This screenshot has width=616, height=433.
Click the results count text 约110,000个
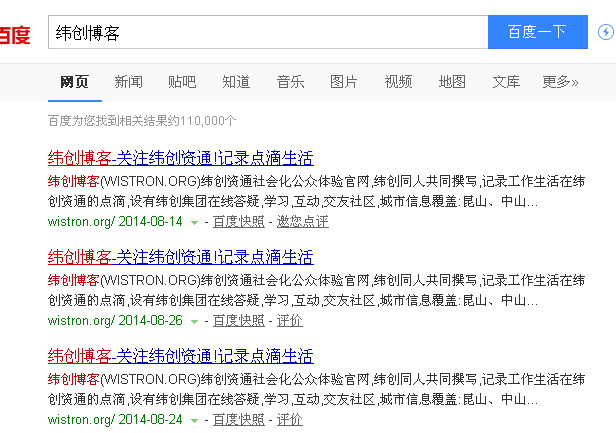202,121
